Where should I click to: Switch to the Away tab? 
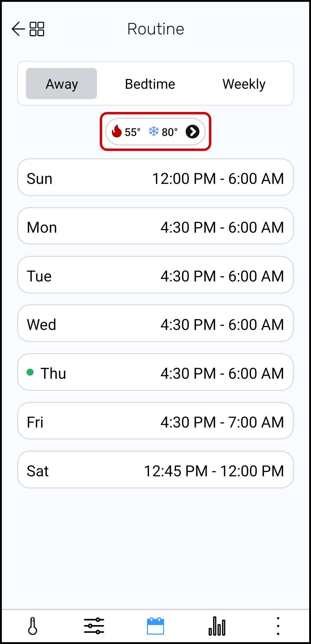point(62,84)
